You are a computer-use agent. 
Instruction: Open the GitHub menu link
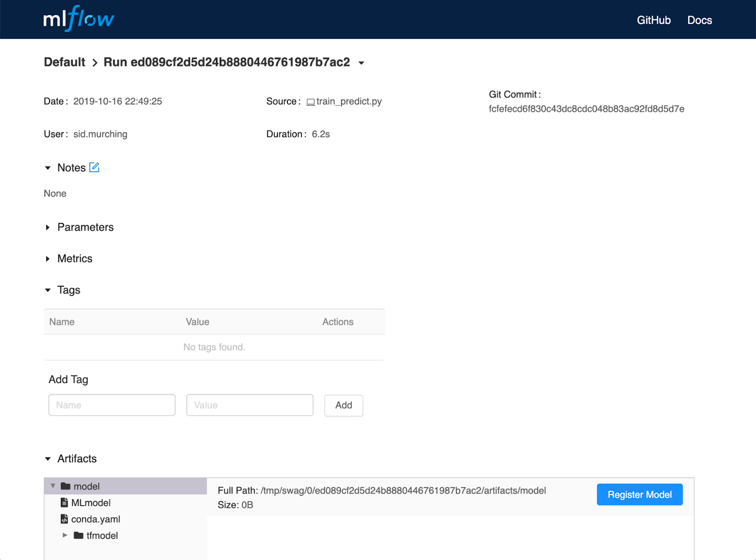point(654,20)
